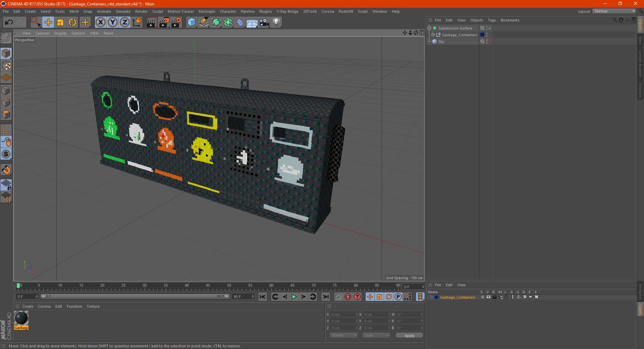644x349 pixels.
Task: Click the coordinate system icon
Action: tap(137, 22)
